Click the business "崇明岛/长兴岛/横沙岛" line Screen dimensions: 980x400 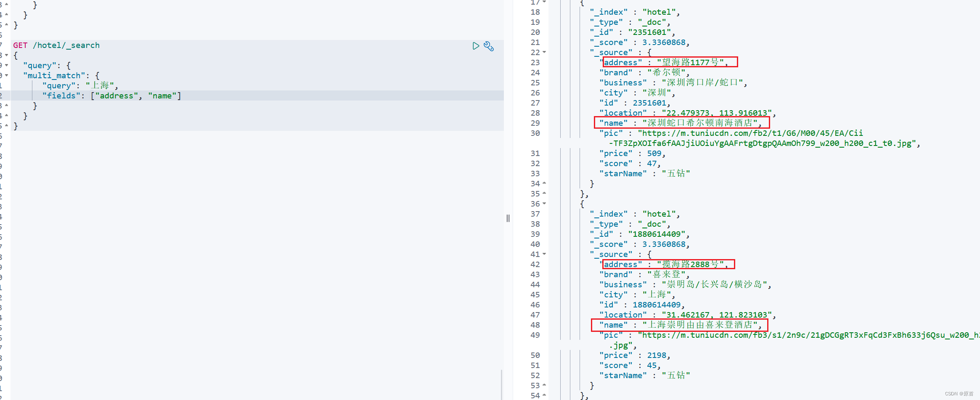[x=685, y=285]
